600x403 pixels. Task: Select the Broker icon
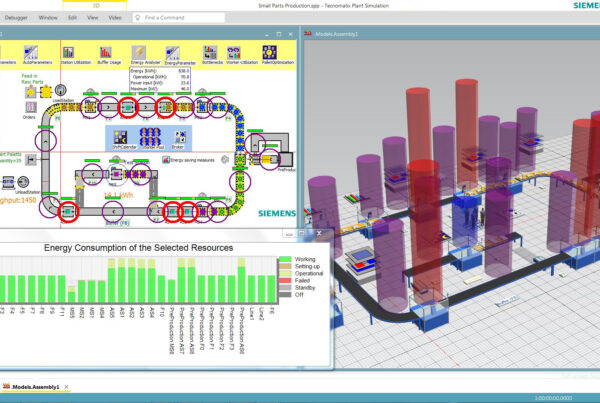180,137
